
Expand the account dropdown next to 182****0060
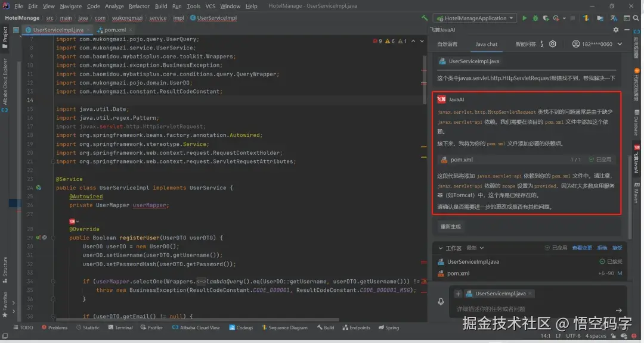coord(620,44)
